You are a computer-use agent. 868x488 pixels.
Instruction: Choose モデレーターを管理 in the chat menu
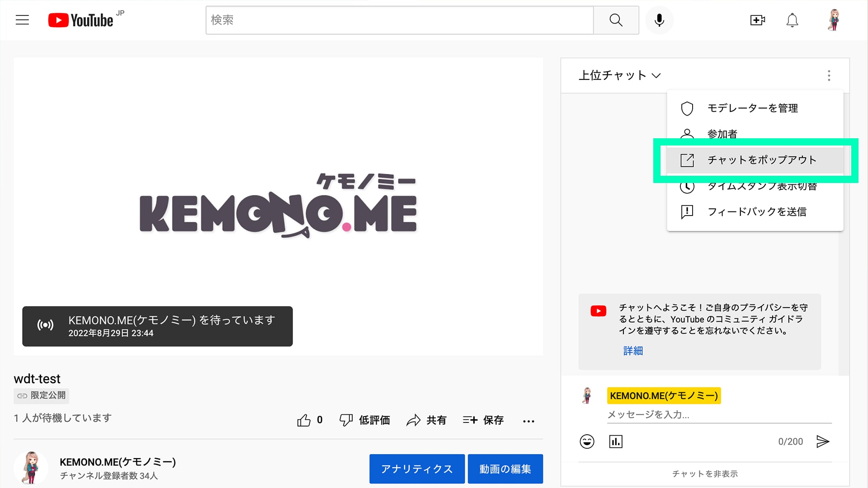click(x=753, y=108)
